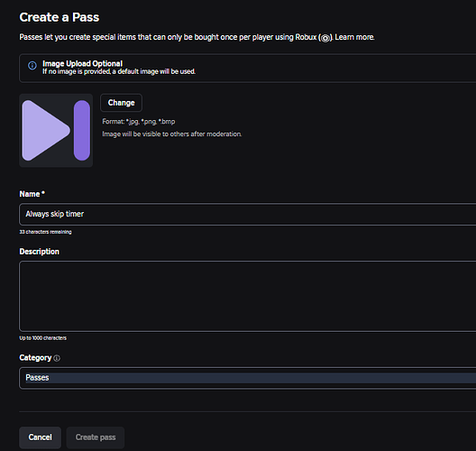Click the 'Image Upload Optional' banner title
Viewport: 476px width, 451px height.
click(x=82, y=63)
